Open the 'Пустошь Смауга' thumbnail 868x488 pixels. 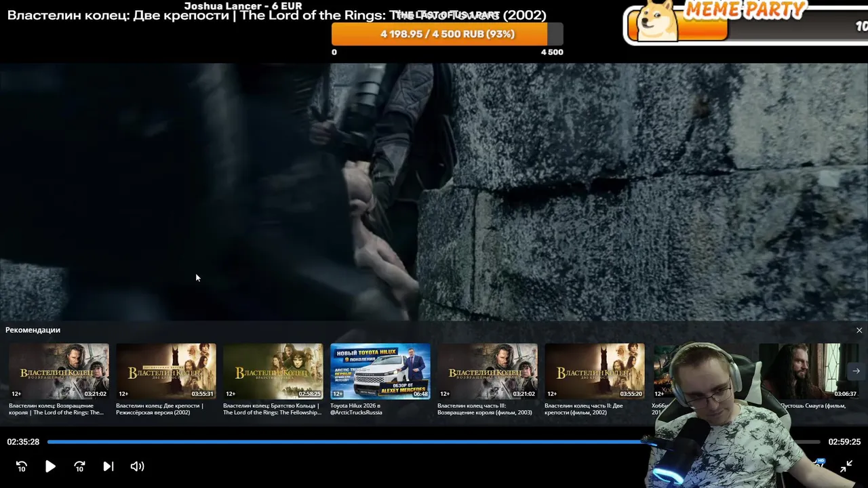pos(809,371)
